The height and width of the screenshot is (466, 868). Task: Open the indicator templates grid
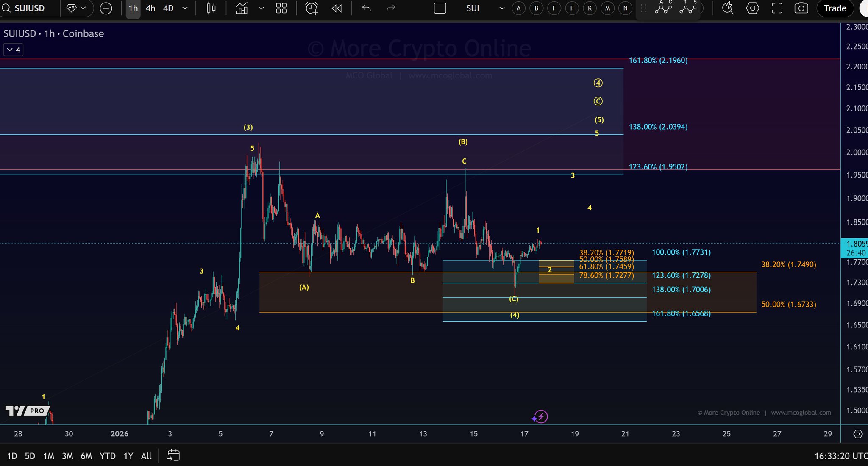click(281, 8)
